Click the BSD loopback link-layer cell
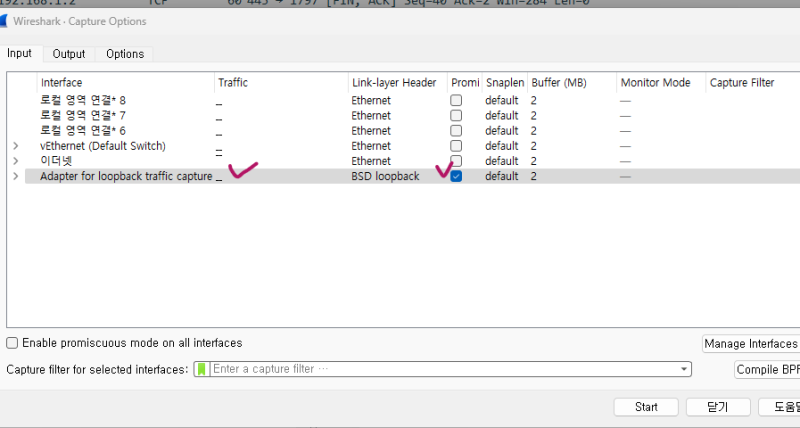The width and height of the screenshot is (800, 428). (385, 176)
